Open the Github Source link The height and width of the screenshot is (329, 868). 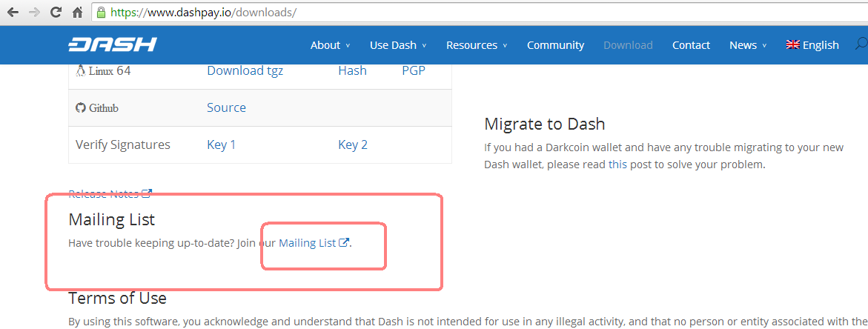(x=226, y=108)
